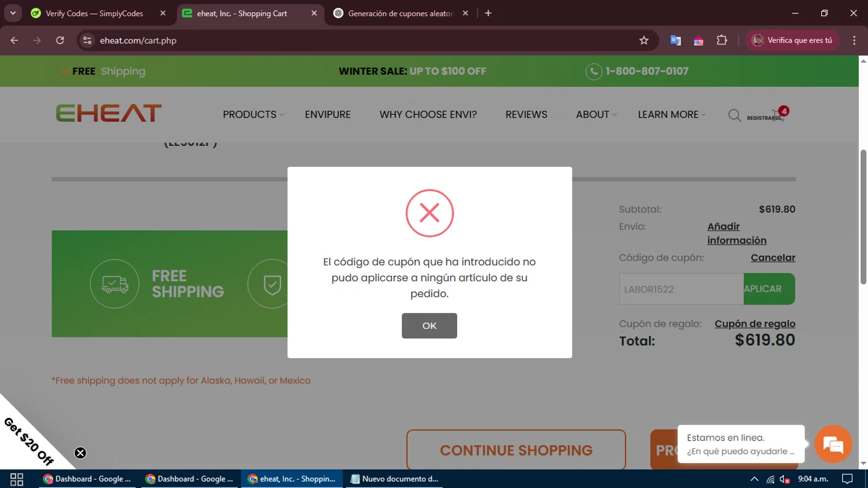Click the Cancelar coupon link
Screen dimensions: 868x488
coord(773,258)
